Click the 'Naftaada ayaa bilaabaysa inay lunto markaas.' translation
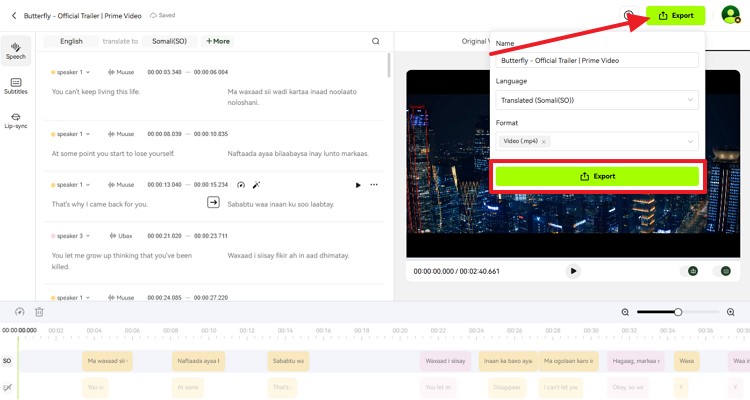This screenshot has height=400, width=750. [298, 154]
